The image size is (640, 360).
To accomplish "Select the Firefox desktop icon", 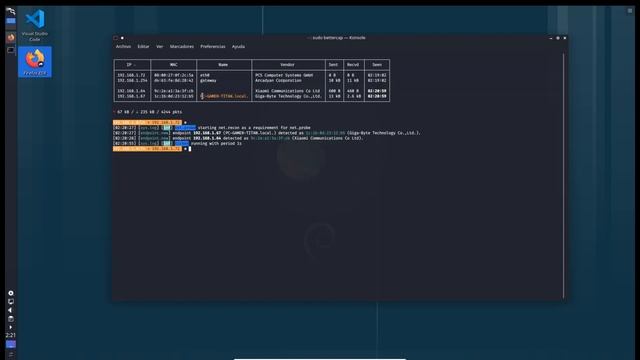I will click(35, 62).
